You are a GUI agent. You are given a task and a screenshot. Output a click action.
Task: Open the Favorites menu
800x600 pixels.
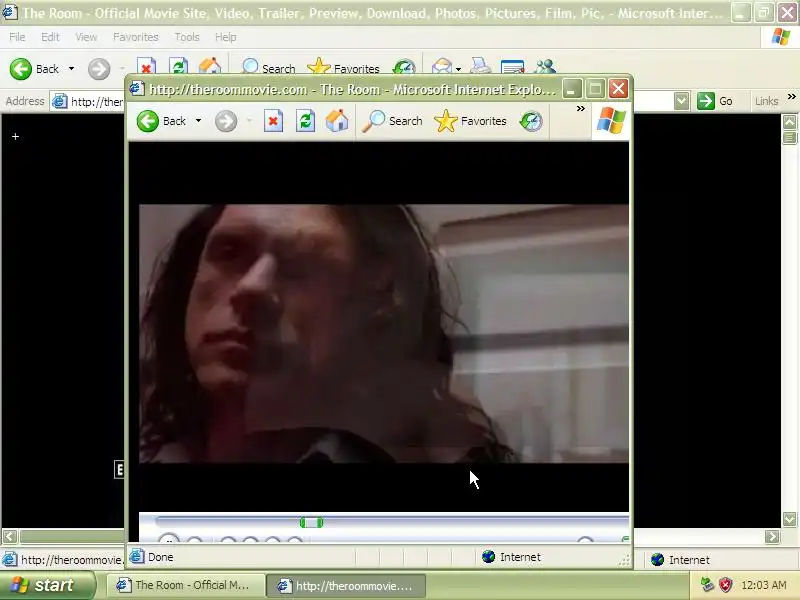[x=136, y=37]
